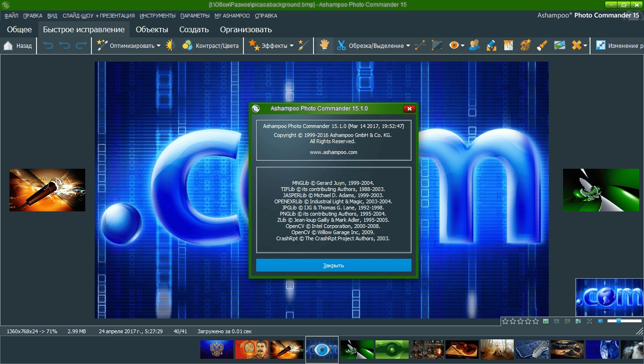
Task: Select the Russian coat of arms filmstrip thumbnail
Action: pyautogui.click(x=217, y=350)
